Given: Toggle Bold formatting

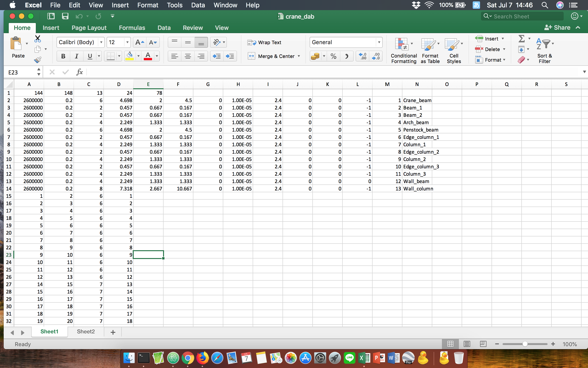Looking at the screenshot, I should click(63, 56).
